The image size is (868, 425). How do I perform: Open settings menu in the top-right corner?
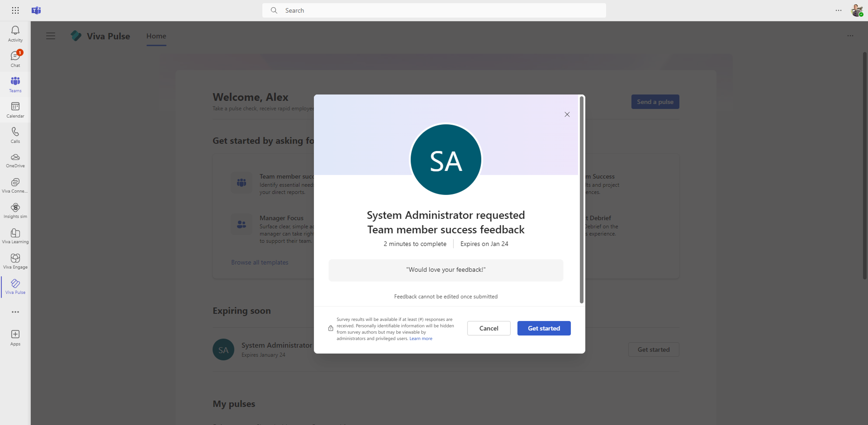coord(838,10)
